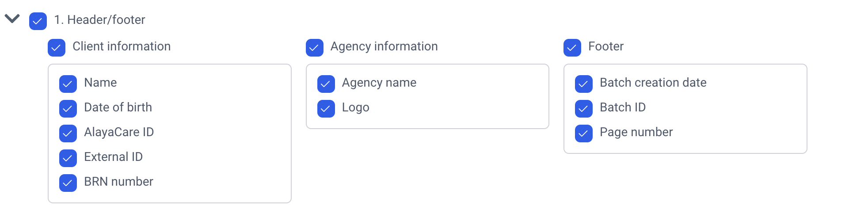Uncheck the BRN number checkbox
The width and height of the screenshot is (868, 206).
coord(68,183)
